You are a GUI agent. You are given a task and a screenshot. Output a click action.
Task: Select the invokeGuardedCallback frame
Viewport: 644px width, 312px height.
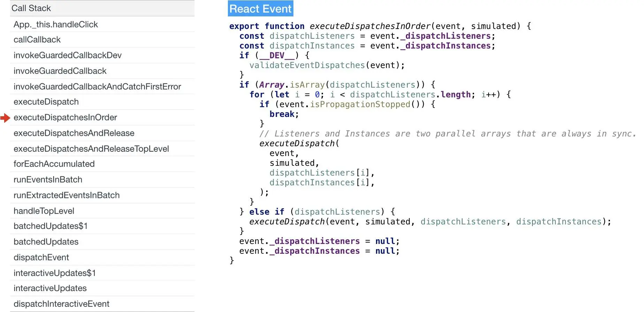pyautogui.click(x=102, y=71)
